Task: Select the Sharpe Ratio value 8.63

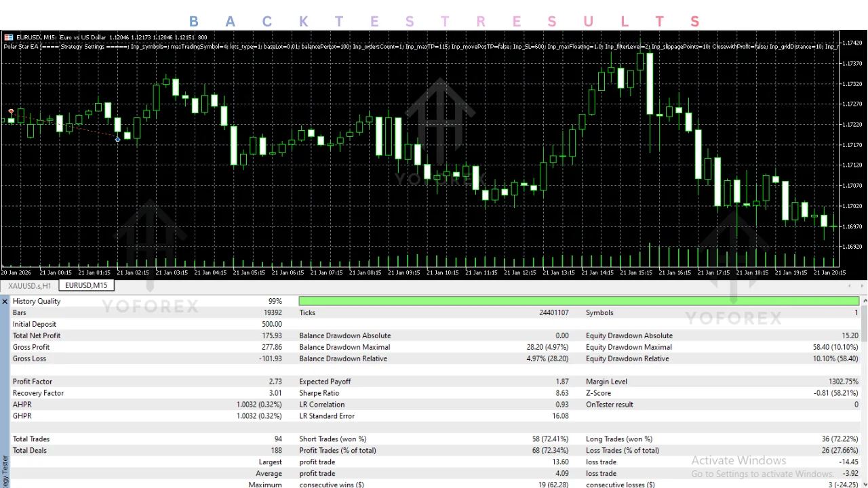Action: pyautogui.click(x=561, y=394)
